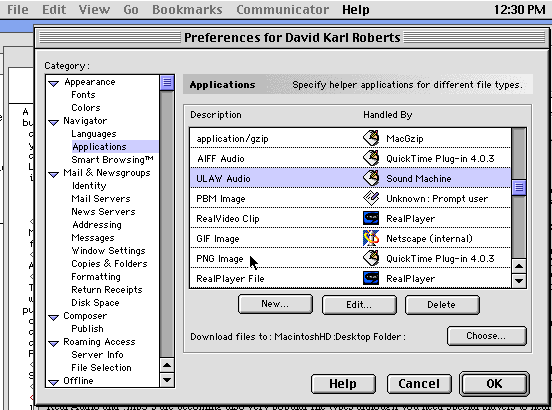Select the Fonts category
Viewport: 552px width, 410px height.
83,95
